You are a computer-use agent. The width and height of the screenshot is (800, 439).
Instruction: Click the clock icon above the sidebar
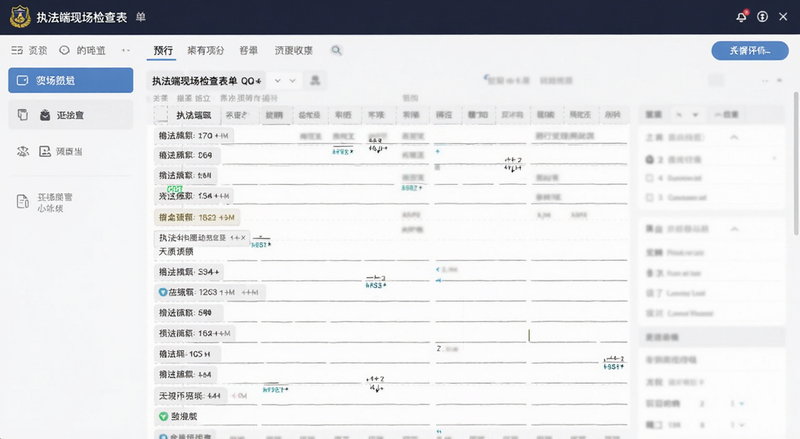[x=64, y=50]
